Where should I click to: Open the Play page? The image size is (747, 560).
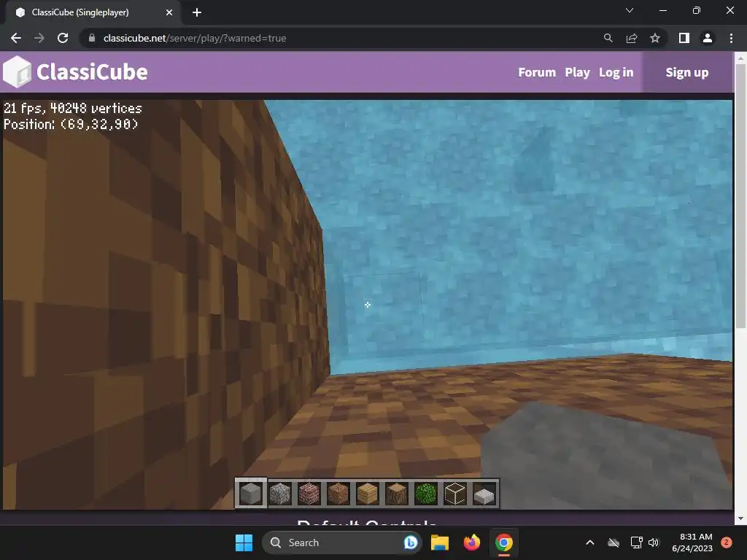point(577,72)
